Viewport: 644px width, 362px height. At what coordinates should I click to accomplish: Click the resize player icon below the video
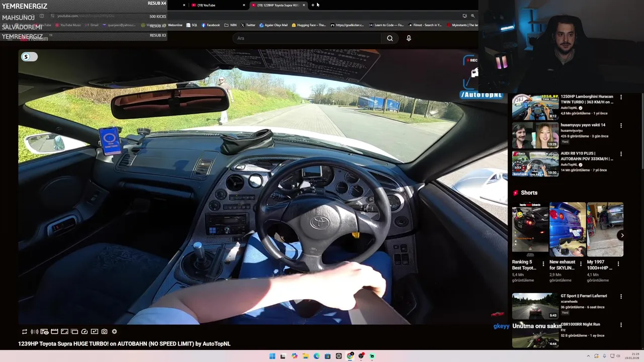64,331
